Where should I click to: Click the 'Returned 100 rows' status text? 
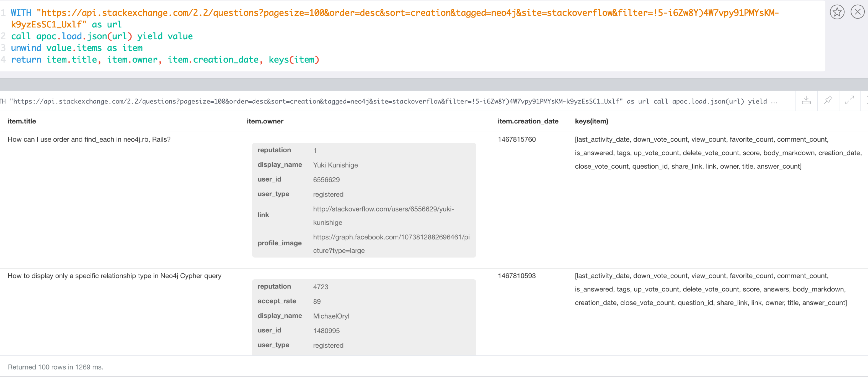(56, 367)
